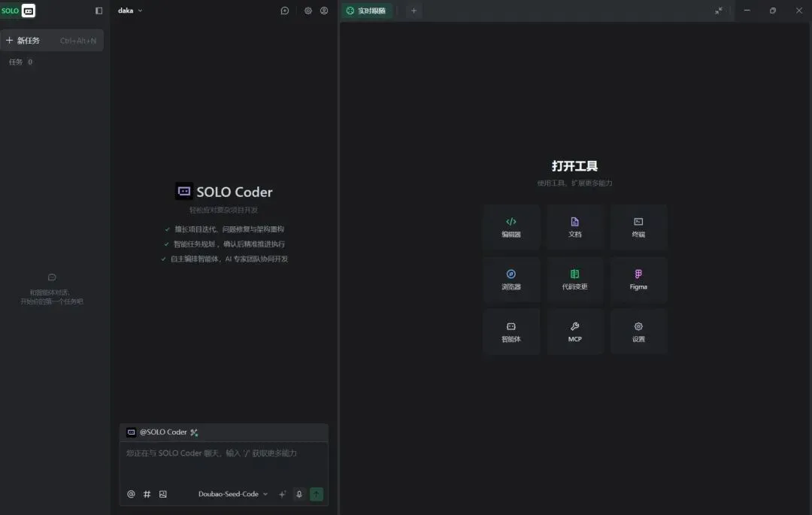This screenshot has width=812, height=515.
Task: Click the sparkle prompt enhance icon
Action: (x=282, y=494)
